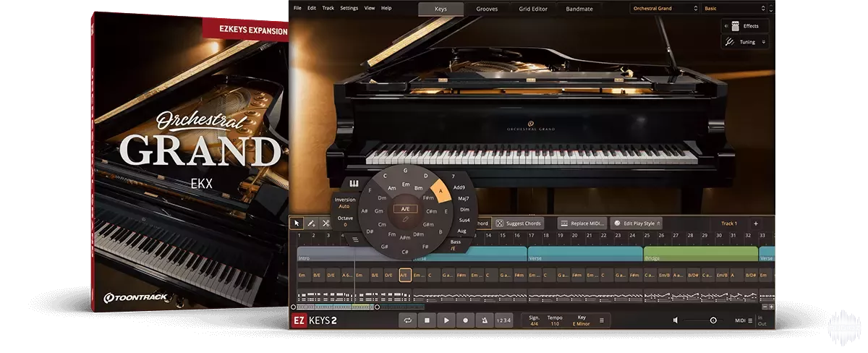Open the View menu
The width and height of the screenshot is (868, 353).
(x=370, y=8)
